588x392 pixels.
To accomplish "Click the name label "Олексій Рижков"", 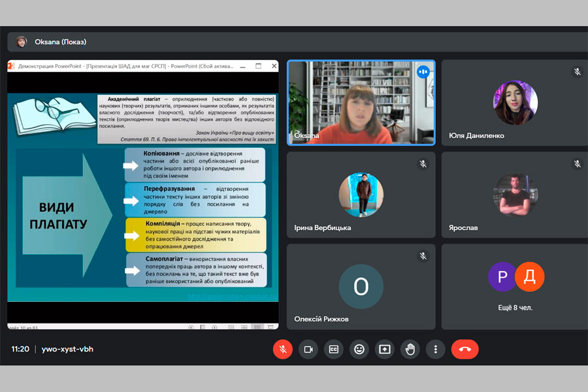I will [321, 319].
